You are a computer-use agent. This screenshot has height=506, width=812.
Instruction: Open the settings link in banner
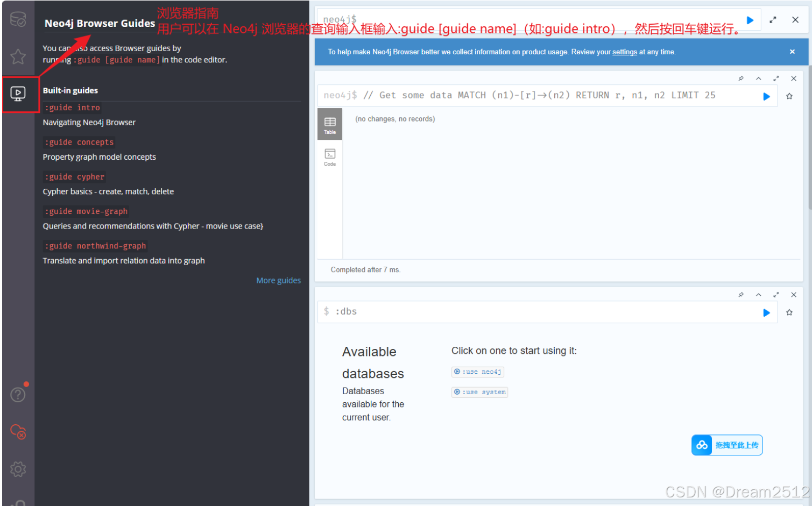pos(625,52)
